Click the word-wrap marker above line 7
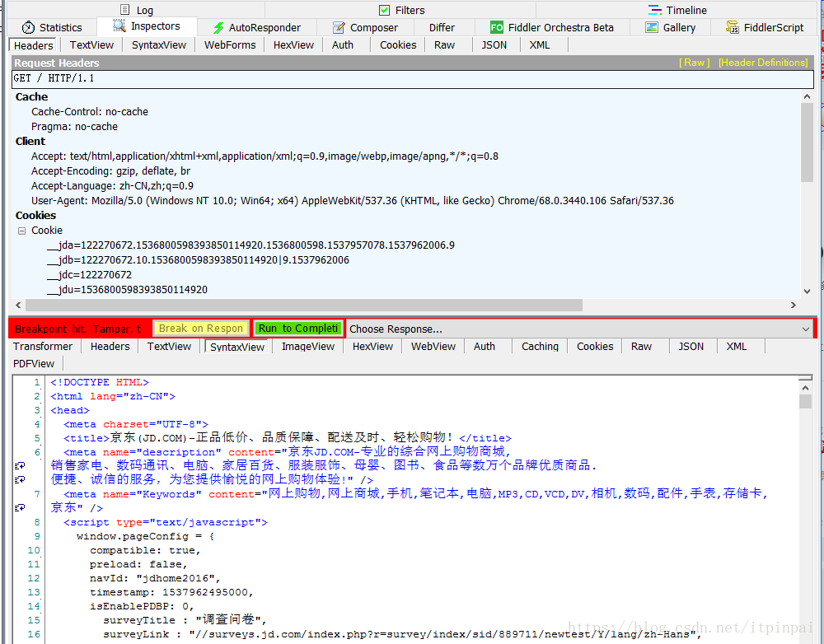This screenshot has width=824, height=644. 20,479
